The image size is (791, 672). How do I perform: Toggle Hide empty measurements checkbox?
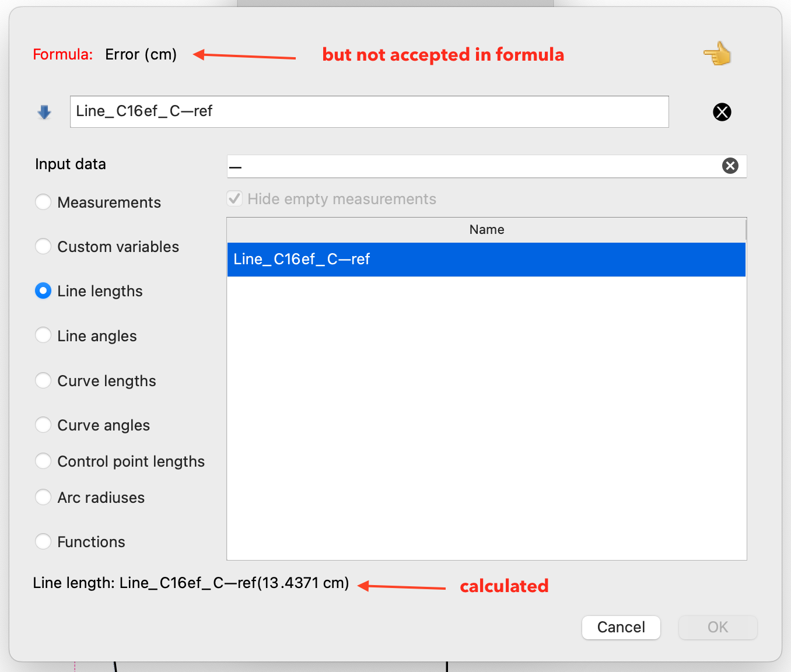point(235,199)
